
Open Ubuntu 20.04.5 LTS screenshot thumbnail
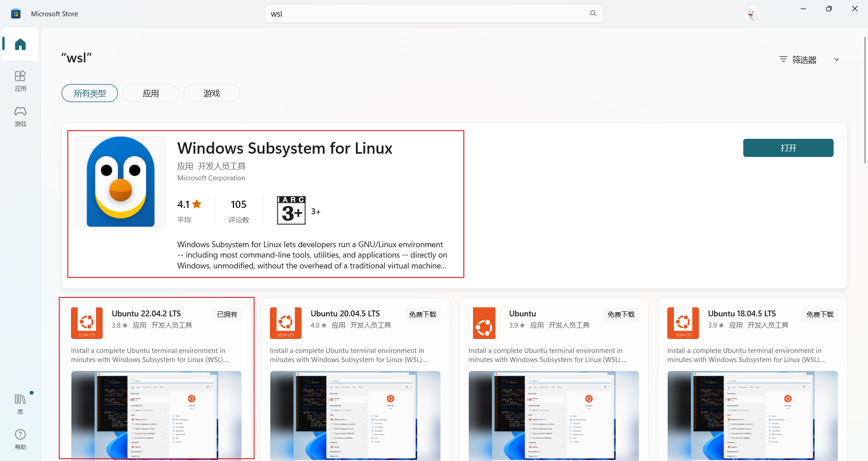pos(355,416)
